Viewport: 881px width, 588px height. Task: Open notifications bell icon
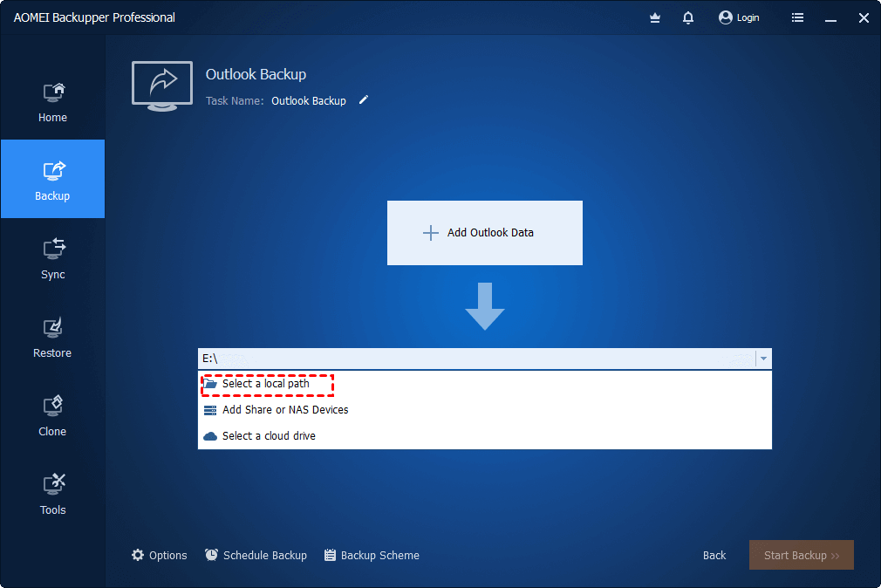click(x=687, y=18)
